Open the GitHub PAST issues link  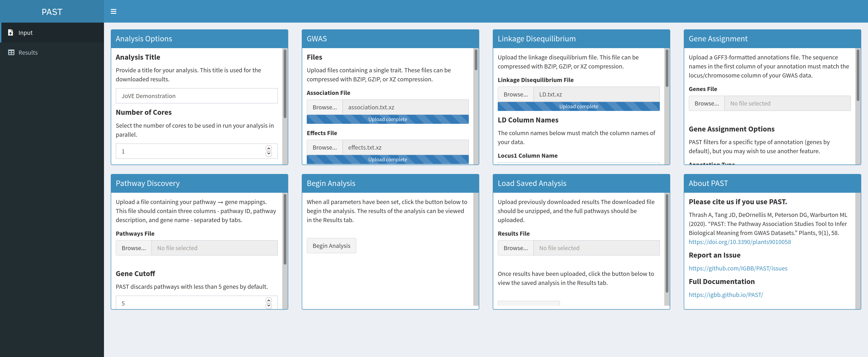pyautogui.click(x=738, y=268)
